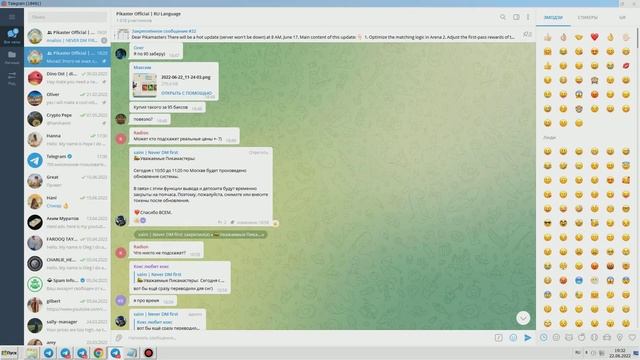Screen dimensions: 640x360
Task: Select the activities ball emoji category
Action: tap(594, 337)
